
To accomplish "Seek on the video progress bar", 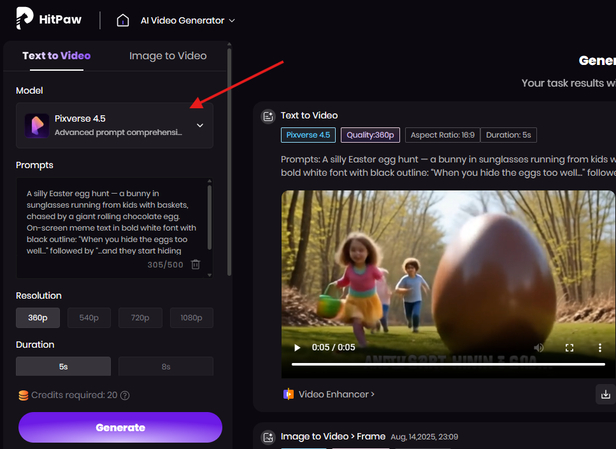I will point(448,365).
